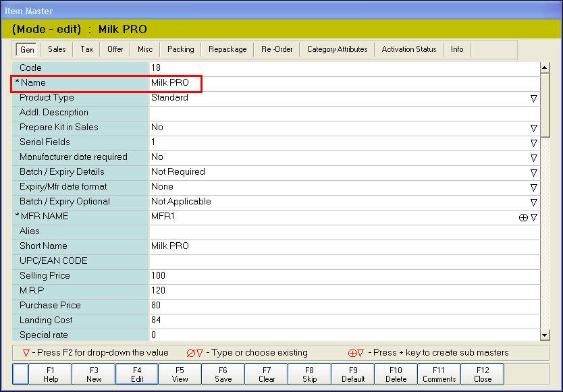Go to the Packing tab
The width and height of the screenshot is (563, 392).
point(181,49)
